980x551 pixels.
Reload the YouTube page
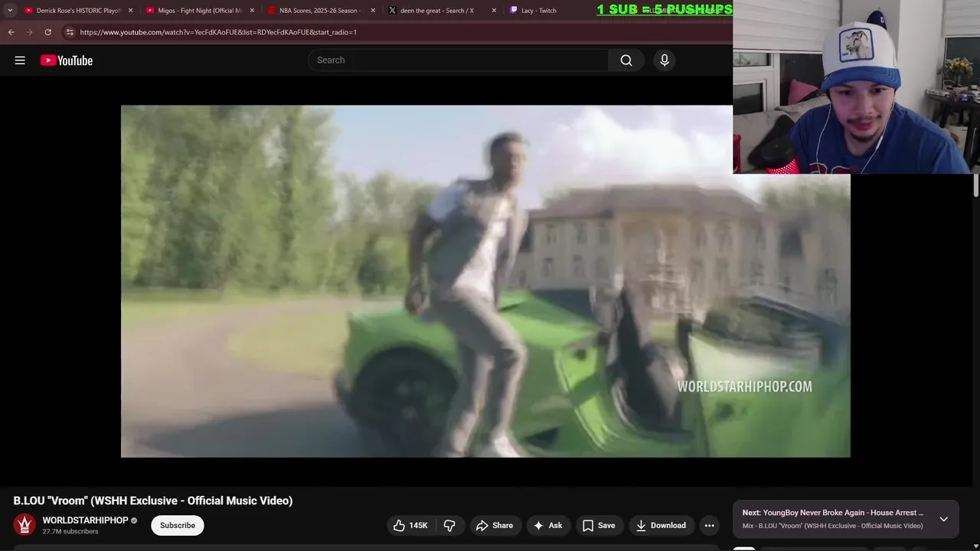47,32
